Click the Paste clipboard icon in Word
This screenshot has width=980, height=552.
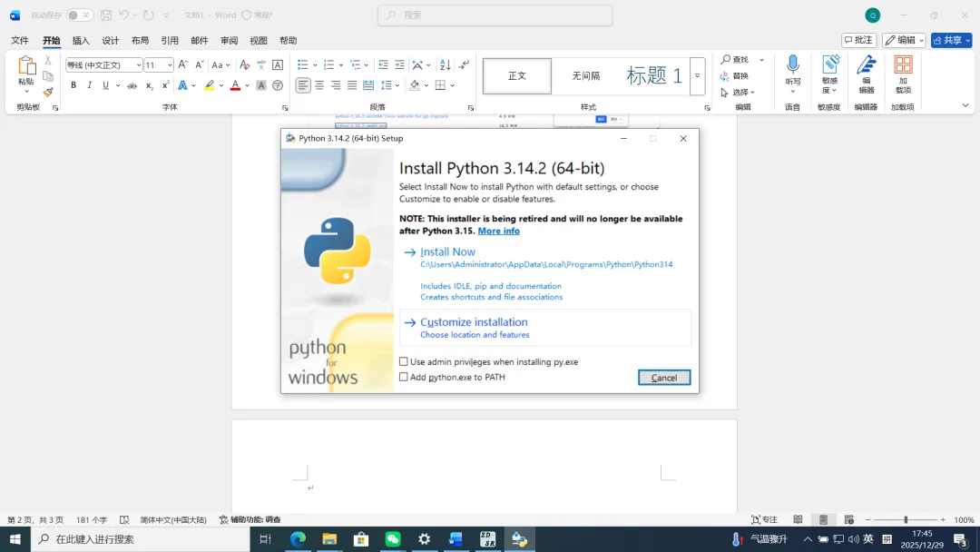click(x=26, y=66)
